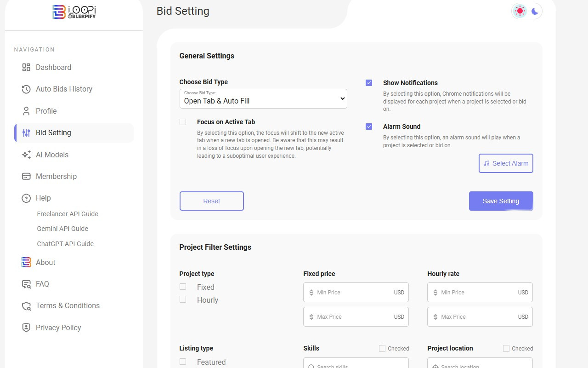
Task: Enable the Focus on Active Tab checkbox
Action: pos(183,122)
